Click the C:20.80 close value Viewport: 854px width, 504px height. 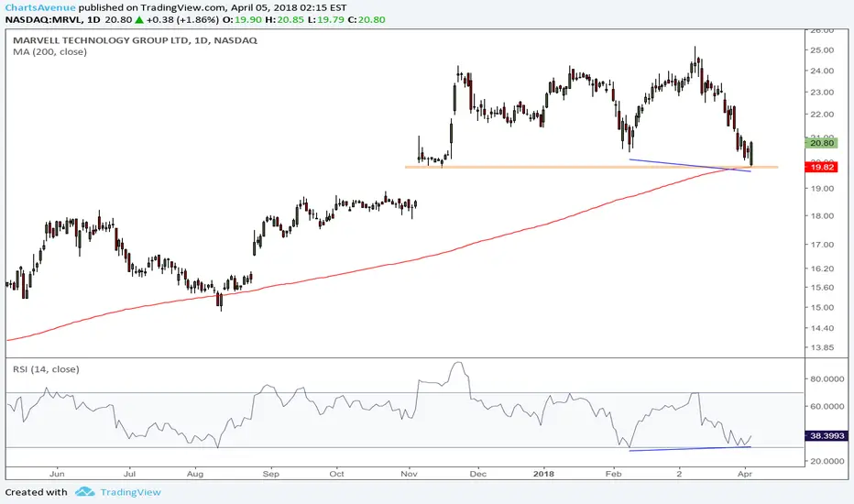[367, 19]
